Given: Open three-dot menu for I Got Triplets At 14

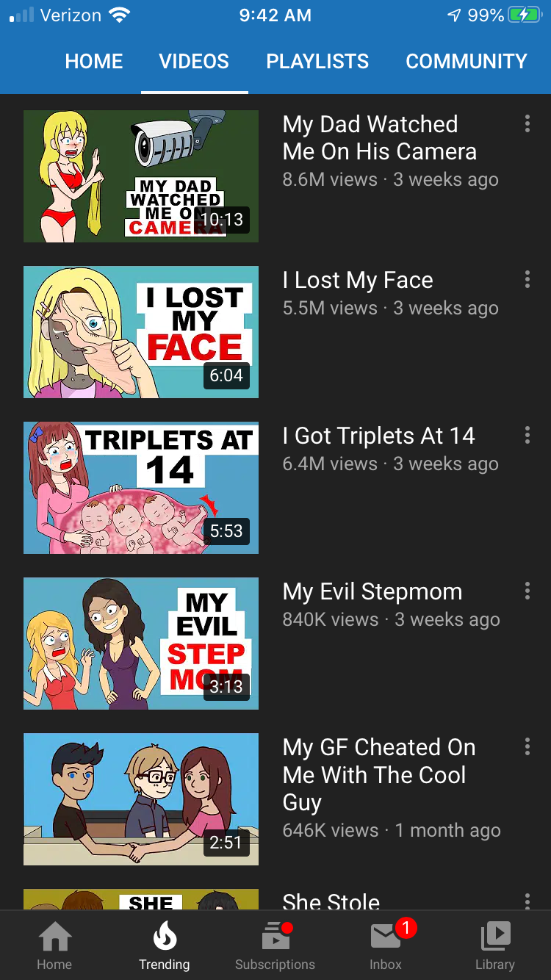Looking at the screenshot, I should point(527,435).
